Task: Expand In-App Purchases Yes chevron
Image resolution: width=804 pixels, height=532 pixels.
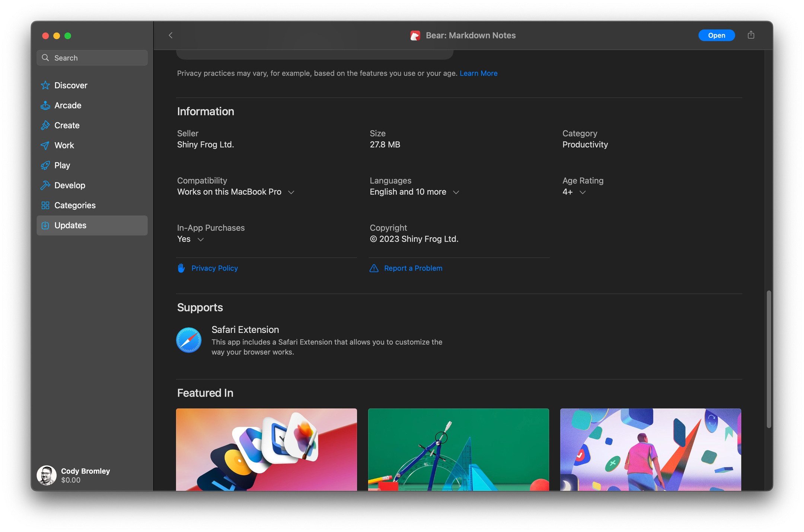Action: click(x=201, y=239)
